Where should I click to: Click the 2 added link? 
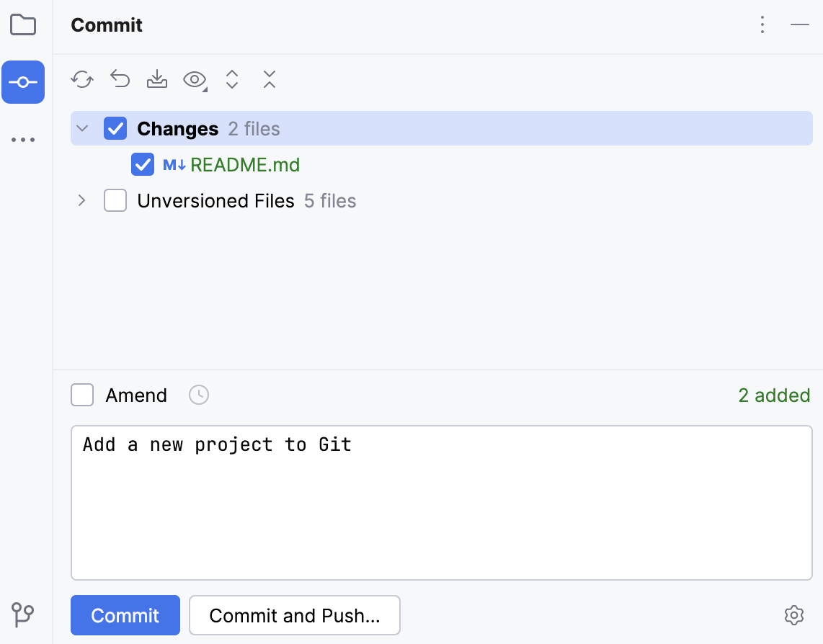point(774,395)
